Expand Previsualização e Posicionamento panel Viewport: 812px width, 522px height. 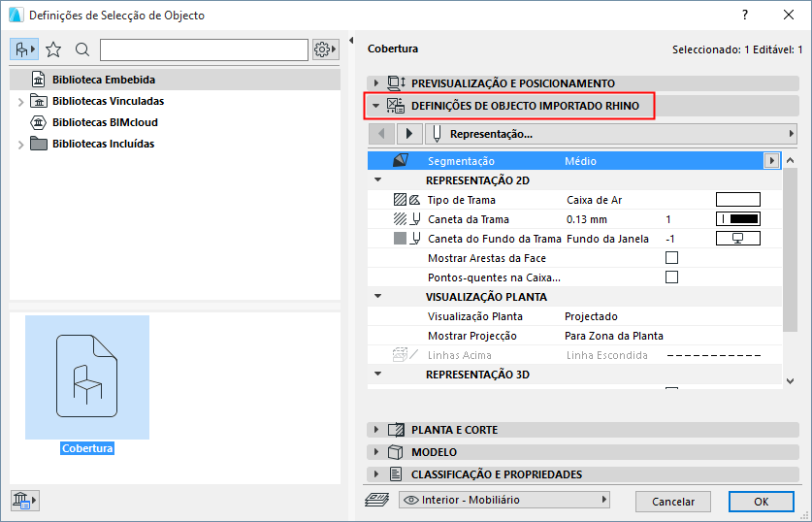click(376, 82)
